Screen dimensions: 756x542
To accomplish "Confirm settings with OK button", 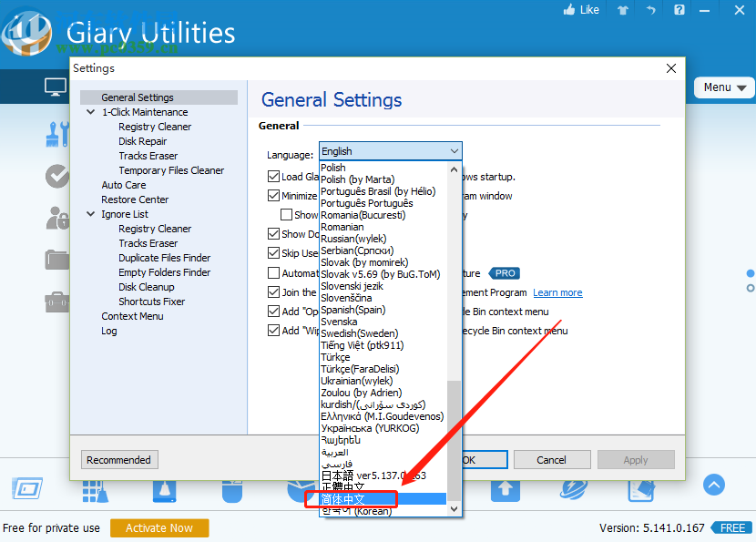I will pos(484,460).
